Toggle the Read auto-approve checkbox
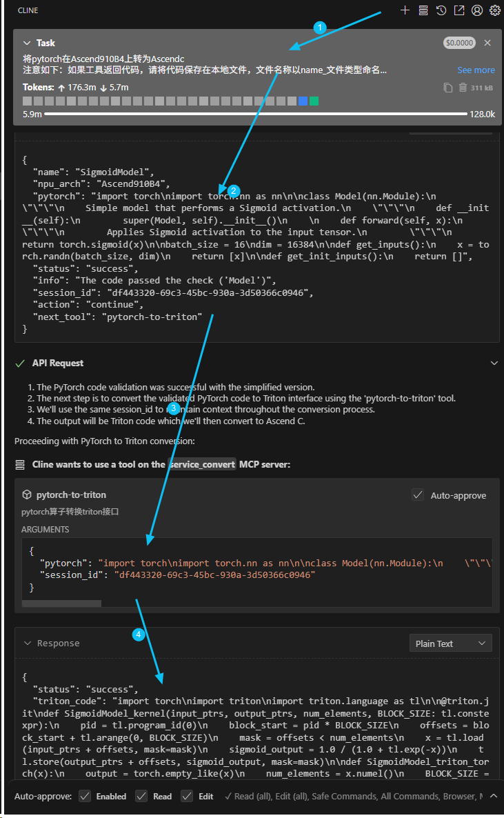 (x=141, y=796)
